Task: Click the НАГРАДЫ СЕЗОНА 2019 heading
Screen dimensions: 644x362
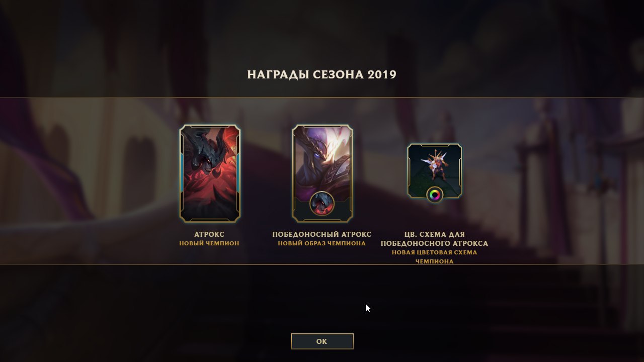Action: click(322, 75)
